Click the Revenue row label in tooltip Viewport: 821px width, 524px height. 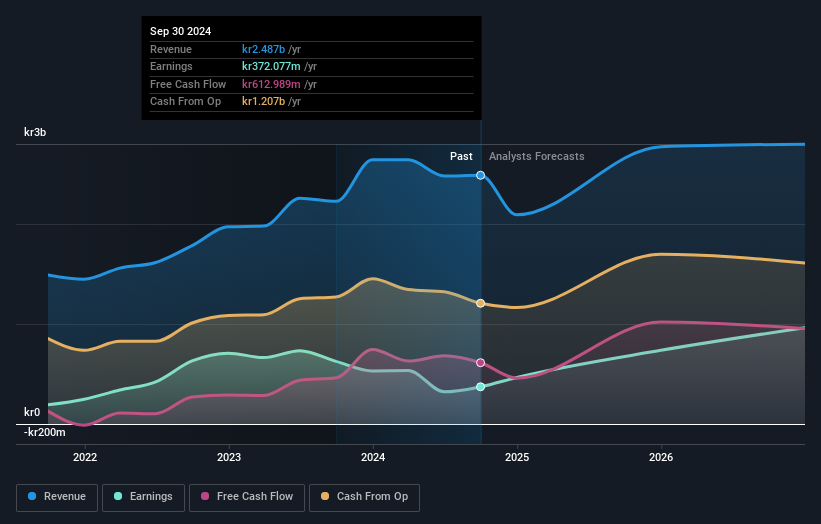(171, 49)
